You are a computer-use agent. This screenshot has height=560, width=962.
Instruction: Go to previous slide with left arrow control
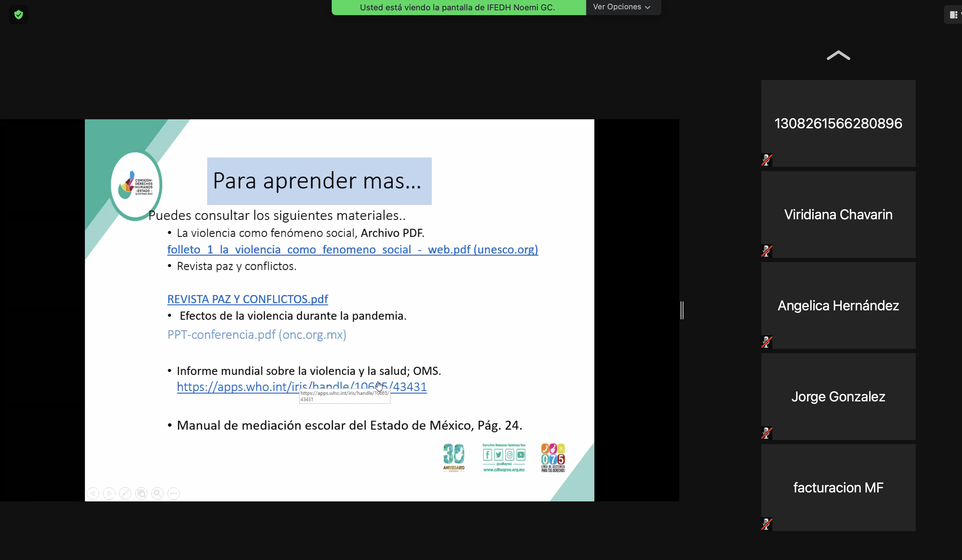(93, 493)
